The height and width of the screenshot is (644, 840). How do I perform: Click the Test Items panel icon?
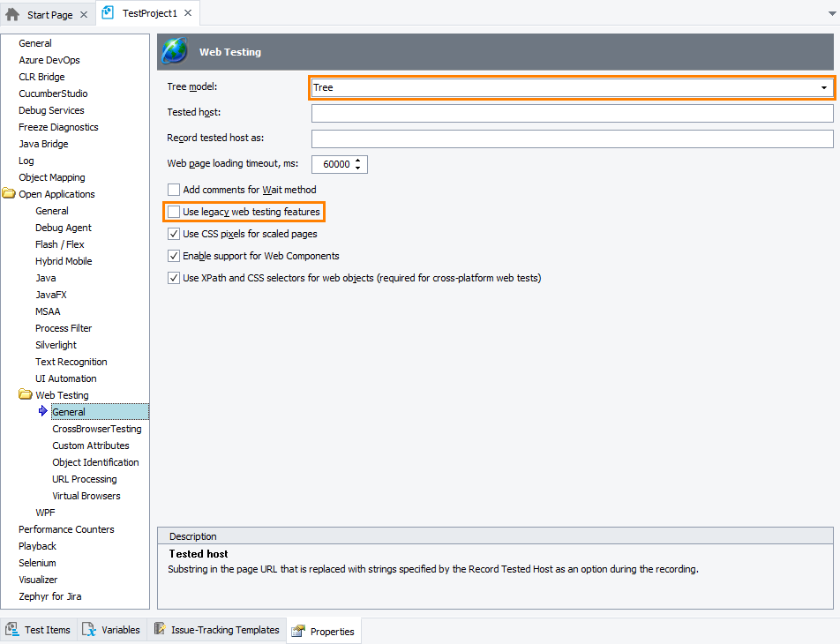coord(13,629)
